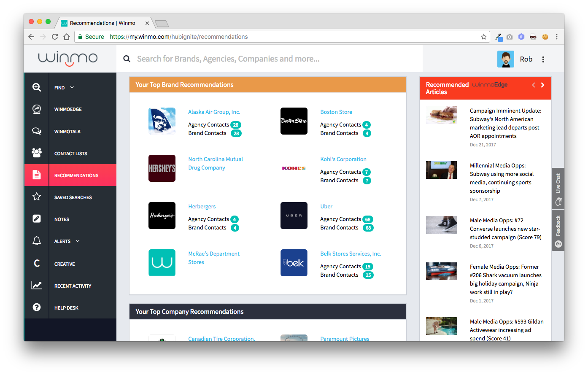This screenshot has height=375, width=588.
Task: Open the Notes pencil icon
Action: click(x=37, y=219)
